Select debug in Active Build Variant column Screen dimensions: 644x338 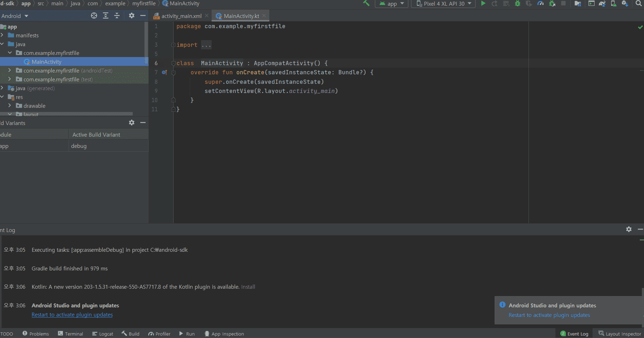click(x=79, y=146)
